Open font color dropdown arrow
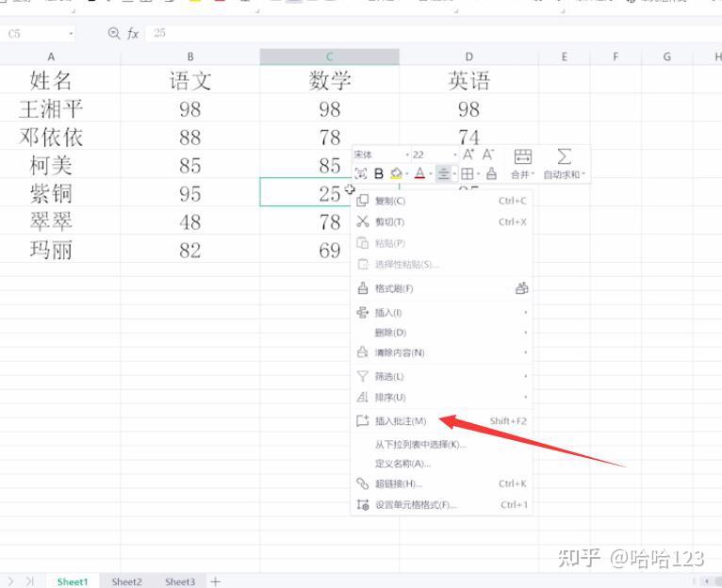 (x=431, y=174)
